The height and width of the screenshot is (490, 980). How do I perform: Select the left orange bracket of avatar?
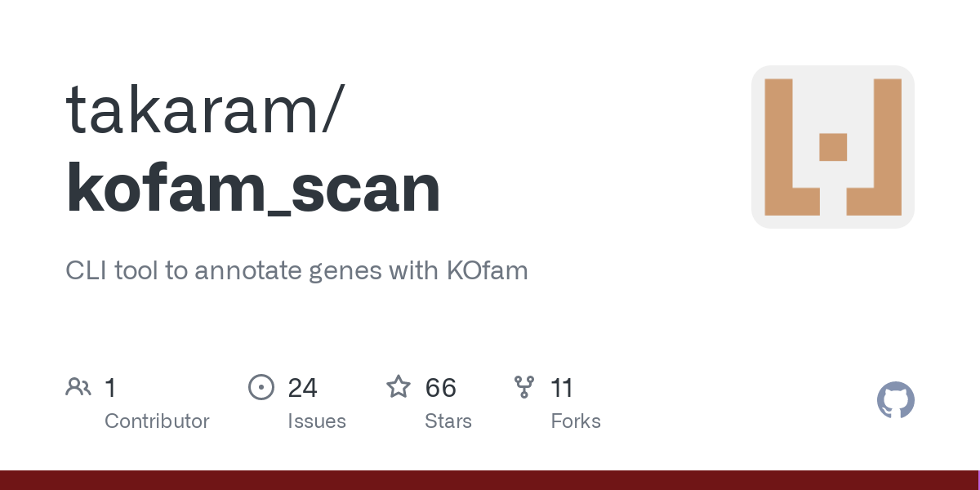tap(791, 147)
